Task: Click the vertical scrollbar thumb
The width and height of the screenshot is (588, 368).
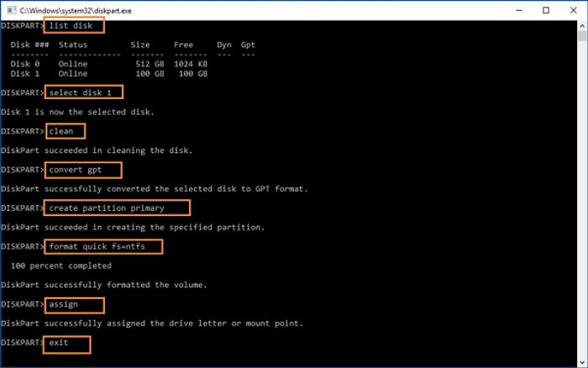Action: (x=582, y=36)
